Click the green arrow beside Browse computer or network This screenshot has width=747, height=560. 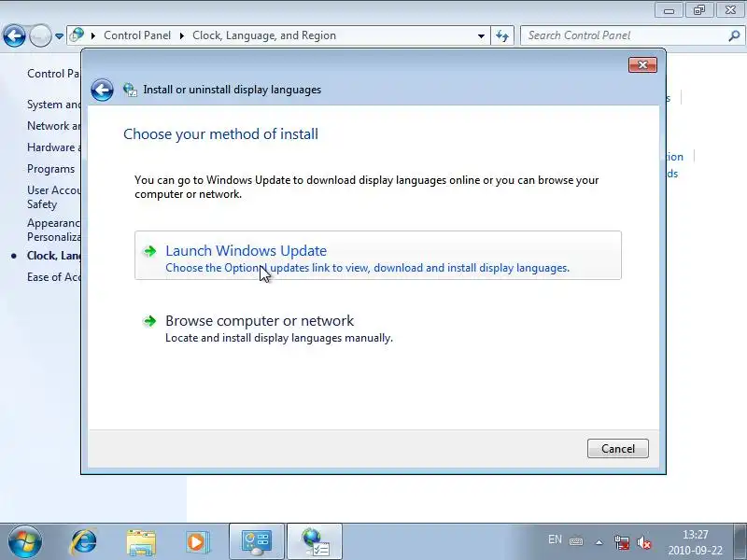pyautogui.click(x=150, y=321)
